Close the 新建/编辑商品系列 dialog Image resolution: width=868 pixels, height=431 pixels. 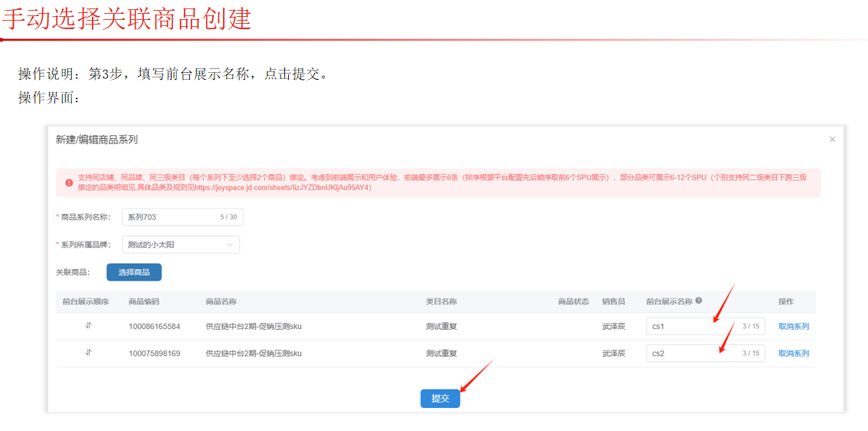(832, 140)
